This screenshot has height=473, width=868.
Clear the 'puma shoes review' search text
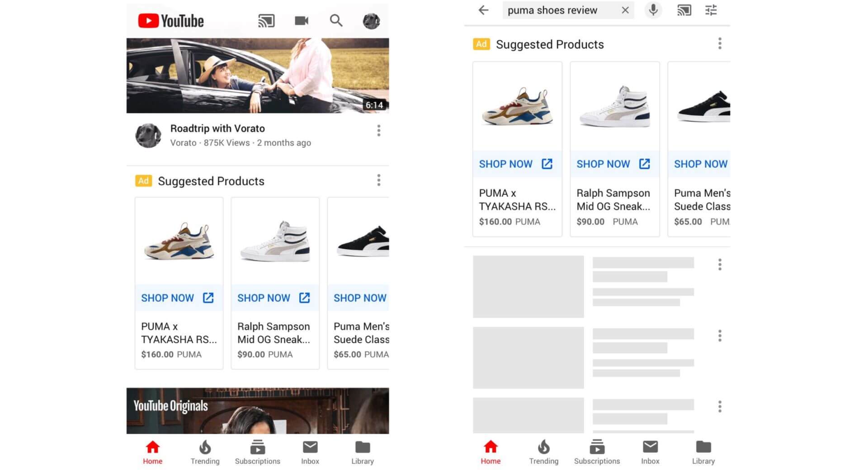tap(625, 10)
